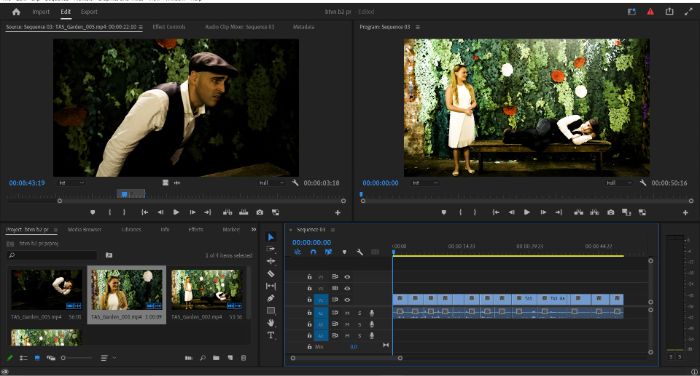The height and width of the screenshot is (376, 700).
Task: Open timeline display settings wrench
Action: point(359,252)
